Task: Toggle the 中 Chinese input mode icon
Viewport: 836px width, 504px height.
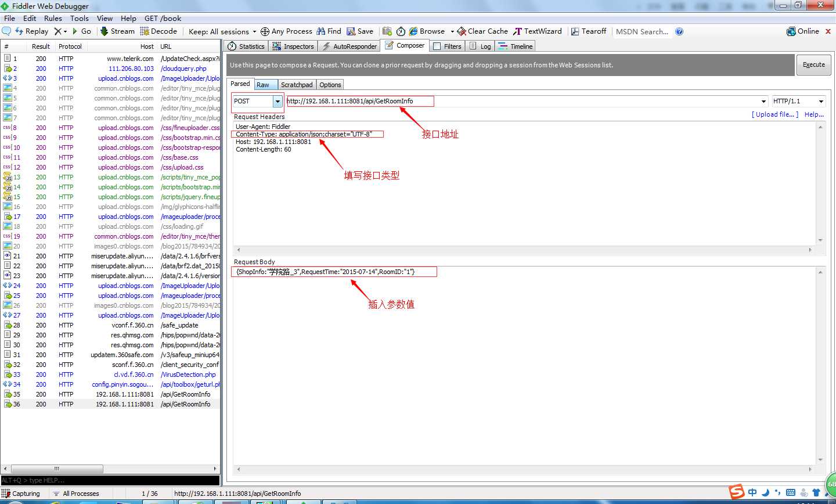Action: pyautogui.click(x=752, y=492)
